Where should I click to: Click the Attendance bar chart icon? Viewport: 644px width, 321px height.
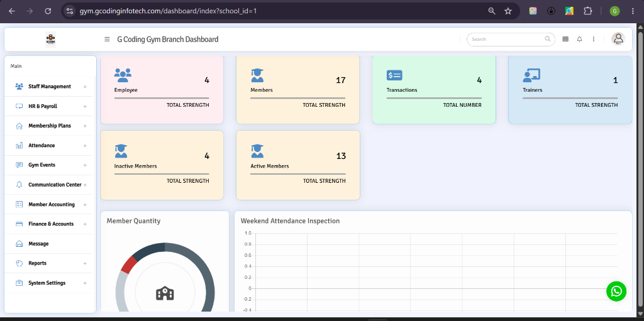[19, 146]
